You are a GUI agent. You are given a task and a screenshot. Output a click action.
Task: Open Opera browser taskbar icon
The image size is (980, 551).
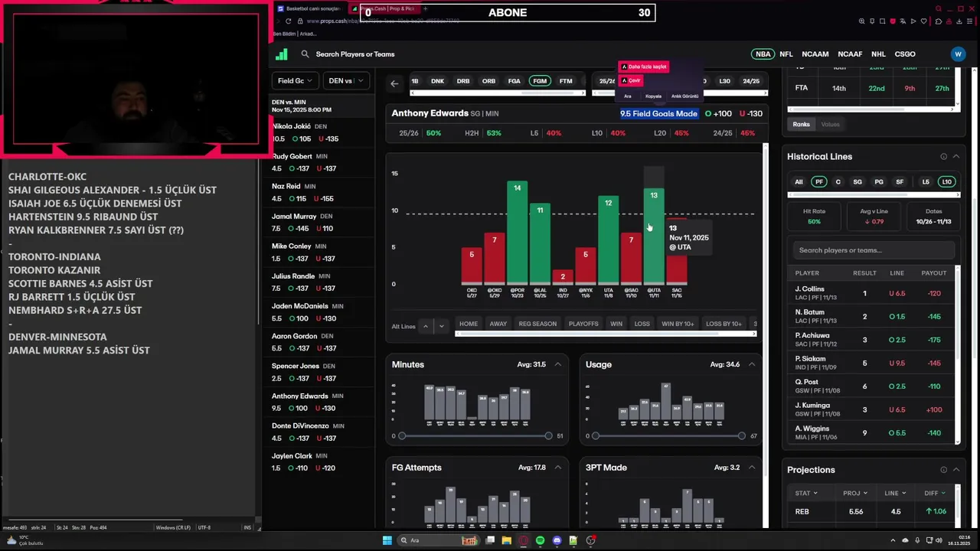pos(524,540)
